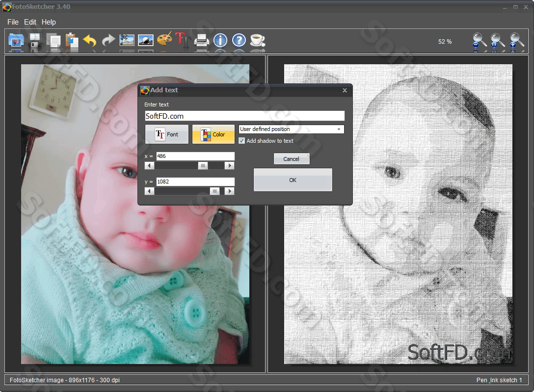This screenshot has height=392, width=534.
Task: Click the right arrow of the x slider
Action: point(230,166)
